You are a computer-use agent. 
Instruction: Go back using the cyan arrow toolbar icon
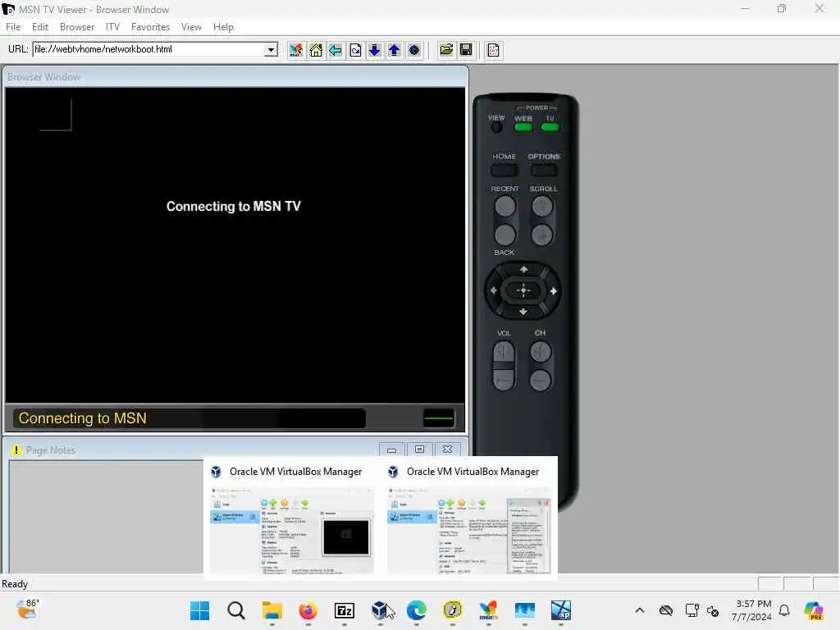pyautogui.click(x=336, y=50)
